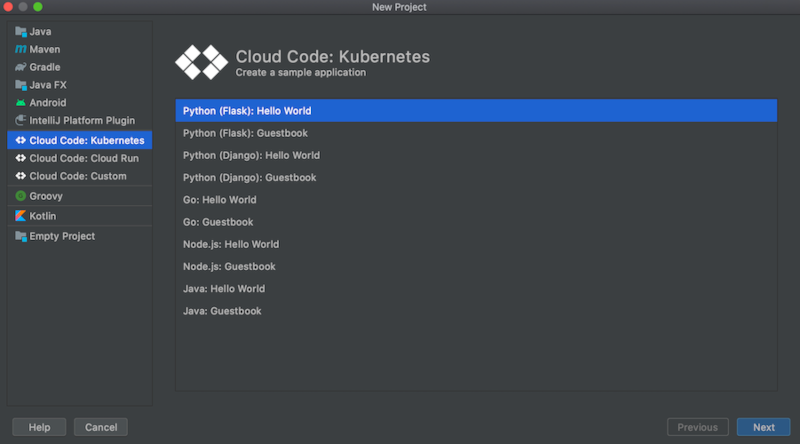The height and width of the screenshot is (444, 800).
Task: Click the Java folder icon in sidebar
Action: (x=20, y=31)
